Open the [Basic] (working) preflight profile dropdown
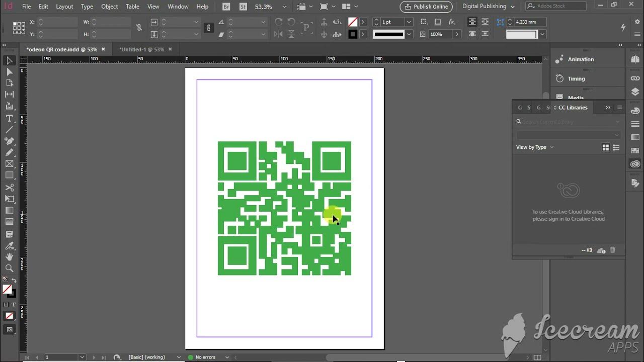 pyautogui.click(x=179, y=357)
